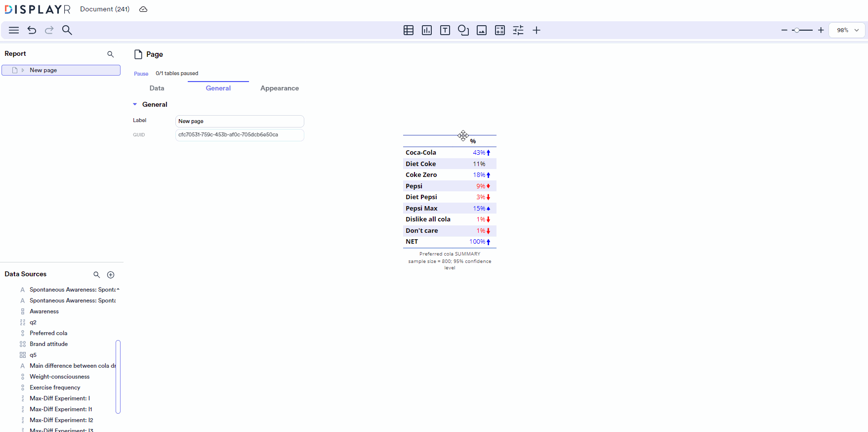868x432 pixels.
Task: Add a text box icon
Action: [x=445, y=30]
